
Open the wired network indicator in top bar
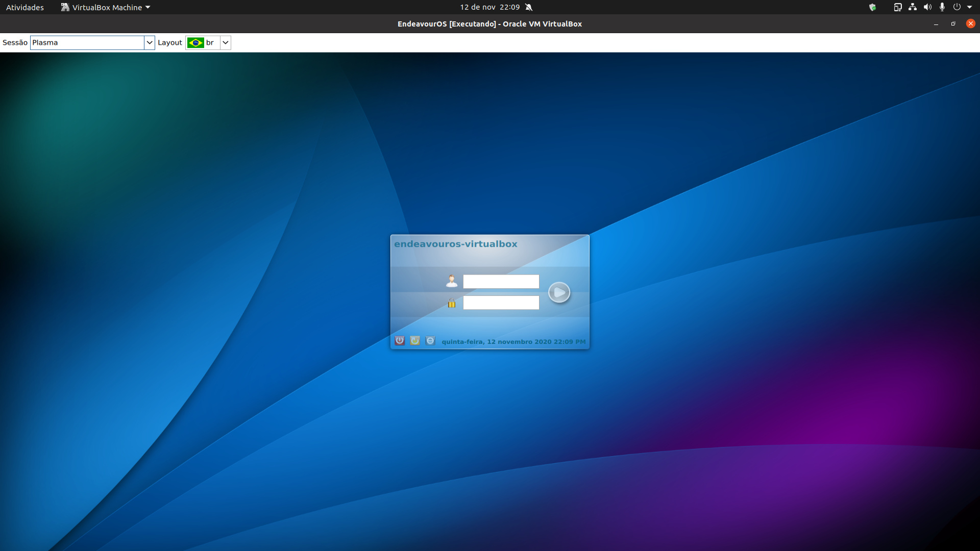[x=913, y=7]
